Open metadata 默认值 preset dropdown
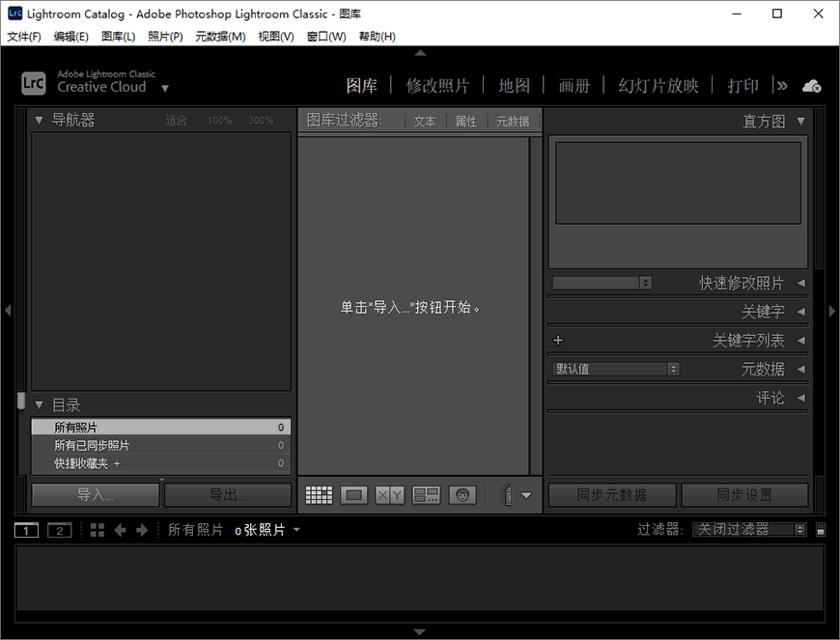840x640 pixels. click(x=616, y=369)
